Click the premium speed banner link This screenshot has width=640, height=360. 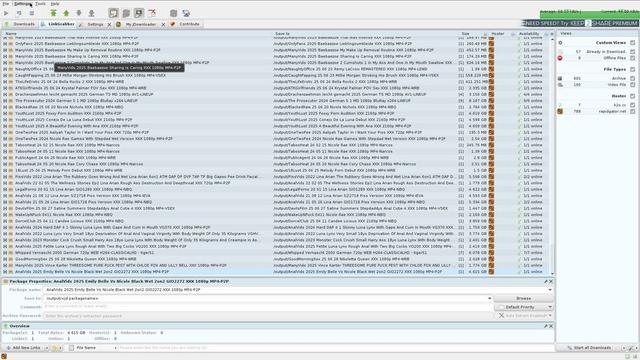click(x=580, y=23)
